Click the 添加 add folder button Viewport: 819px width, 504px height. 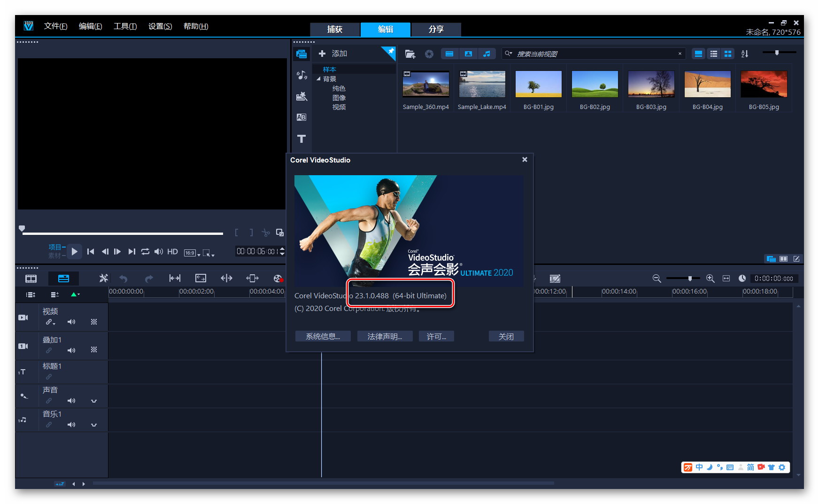click(x=333, y=54)
